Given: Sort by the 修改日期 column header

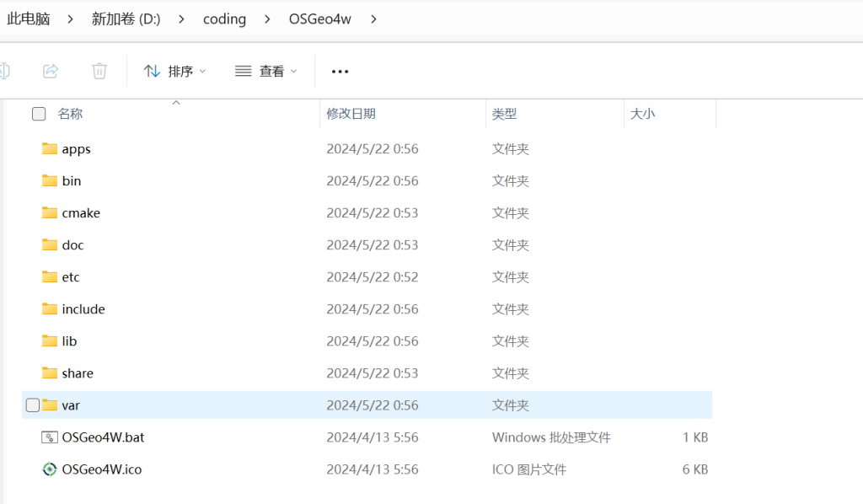Looking at the screenshot, I should (351, 114).
